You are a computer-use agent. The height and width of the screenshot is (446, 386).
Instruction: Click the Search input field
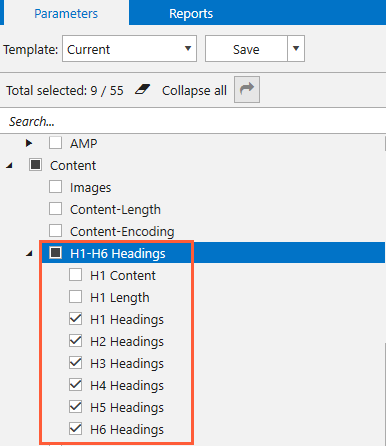point(193,121)
